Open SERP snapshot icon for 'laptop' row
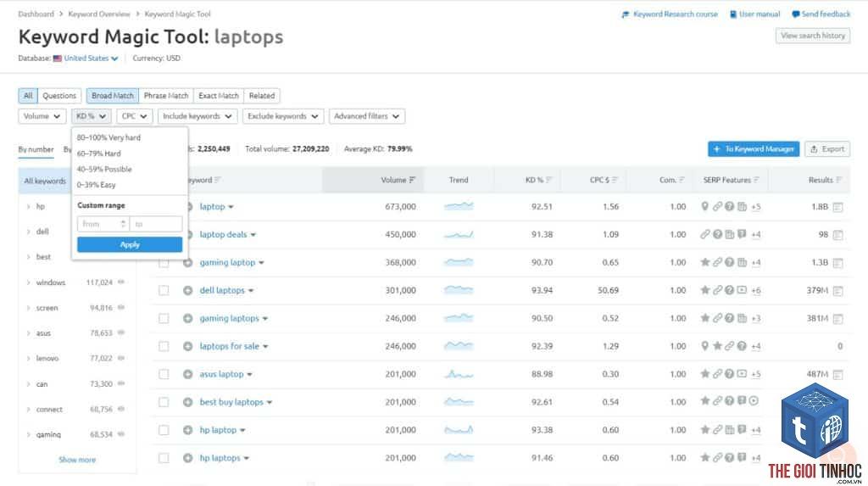Viewport: 868px width, 486px height. tap(838, 207)
